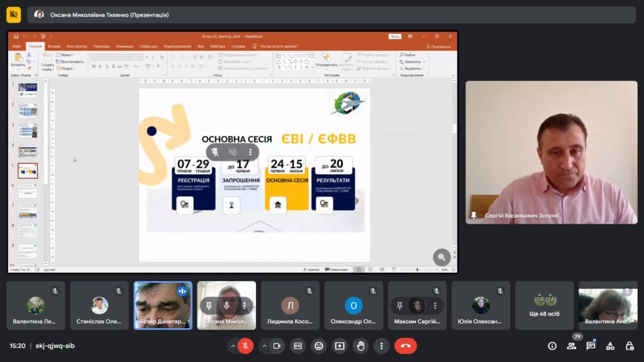644x362 pixels.
Task: Leave the call with the red button
Action: pos(406,346)
